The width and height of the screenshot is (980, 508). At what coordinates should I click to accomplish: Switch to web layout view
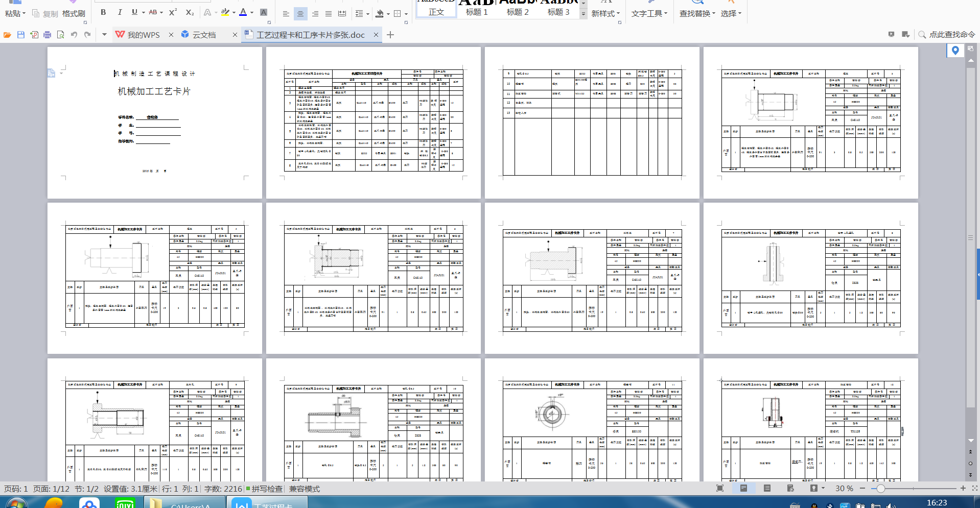coord(790,489)
